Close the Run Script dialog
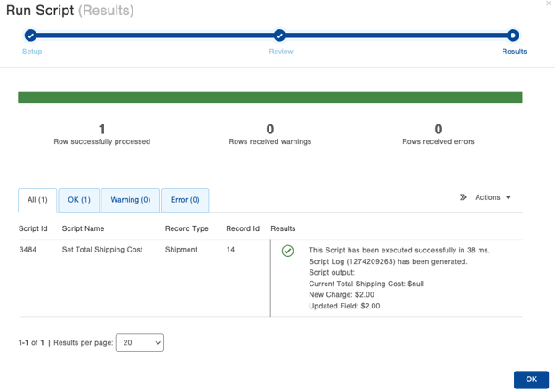The width and height of the screenshot is (555, 392). click(x=549, y=4)
